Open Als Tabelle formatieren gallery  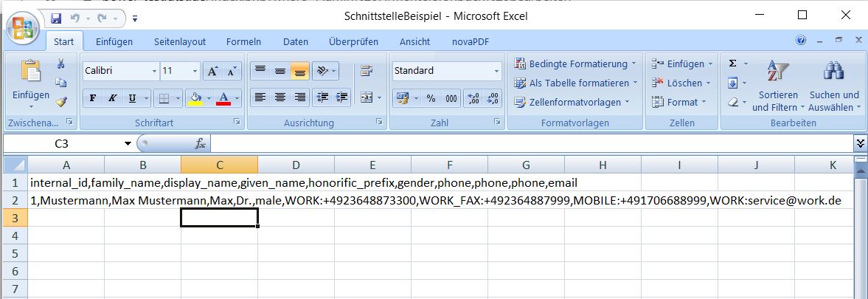576,83
